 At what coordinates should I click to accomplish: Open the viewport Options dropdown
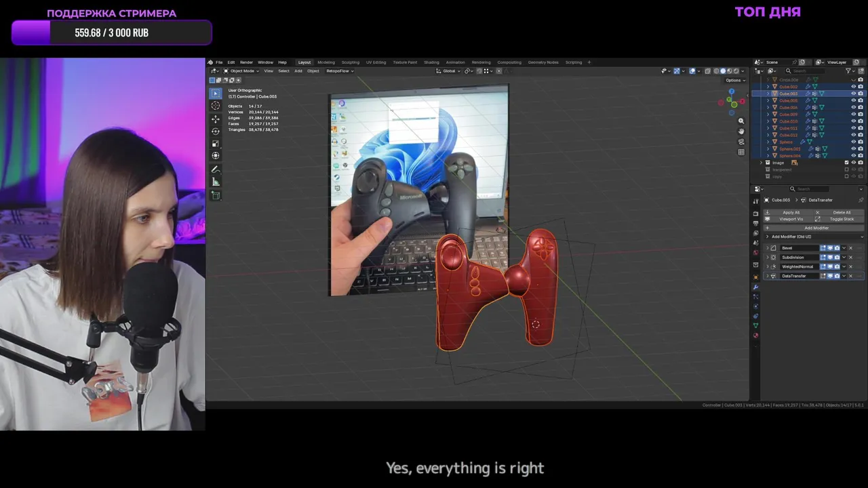pos(734,80)
